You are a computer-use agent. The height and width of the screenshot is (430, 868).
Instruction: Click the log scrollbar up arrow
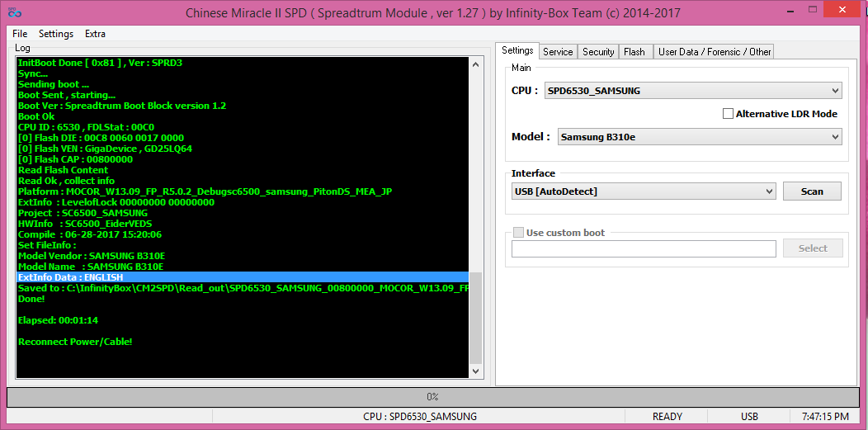475,64
